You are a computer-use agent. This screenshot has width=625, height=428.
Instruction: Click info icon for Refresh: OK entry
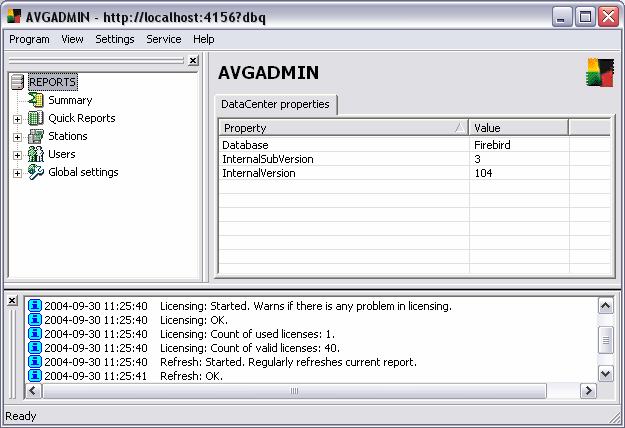tap(35, 375)
